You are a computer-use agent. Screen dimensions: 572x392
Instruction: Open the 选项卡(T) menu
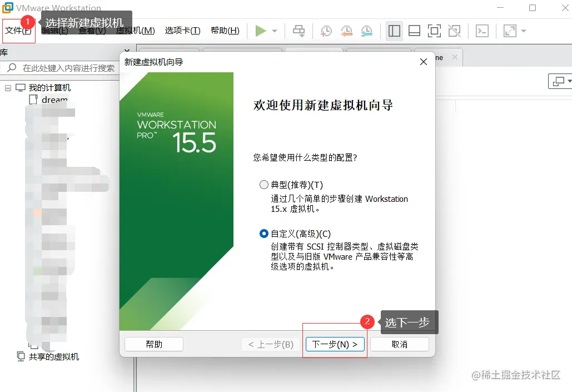coord(183,31)
